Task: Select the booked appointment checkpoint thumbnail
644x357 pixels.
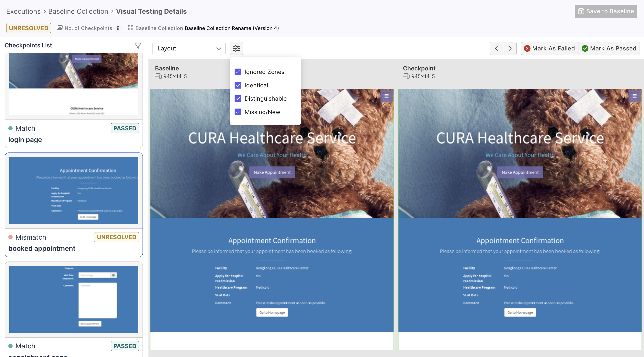Action: tap(74, 191)
